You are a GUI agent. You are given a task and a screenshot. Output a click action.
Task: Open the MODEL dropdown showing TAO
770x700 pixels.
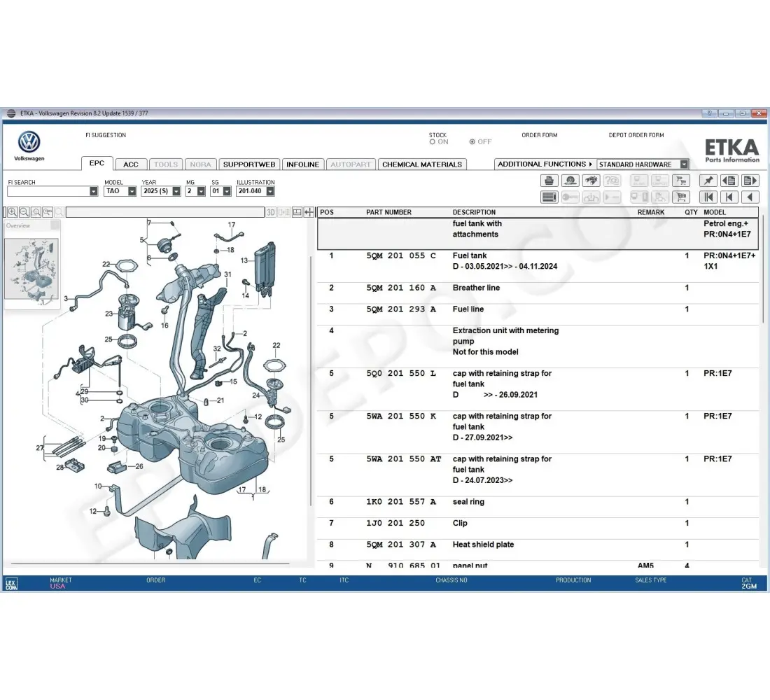[132, 191]
